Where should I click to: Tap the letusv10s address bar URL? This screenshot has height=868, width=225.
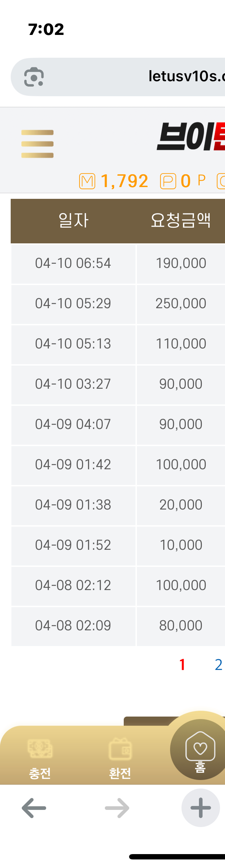[186, 76]
